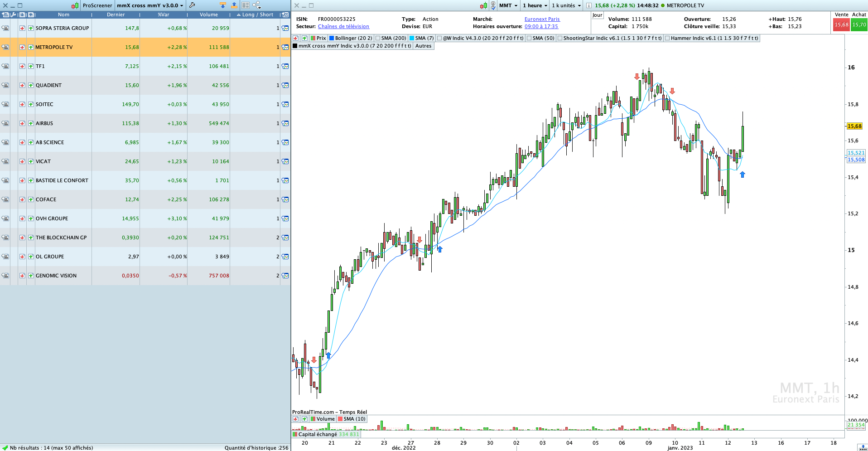
Task: Open the Euronext Paris market link
Action: 542,19
